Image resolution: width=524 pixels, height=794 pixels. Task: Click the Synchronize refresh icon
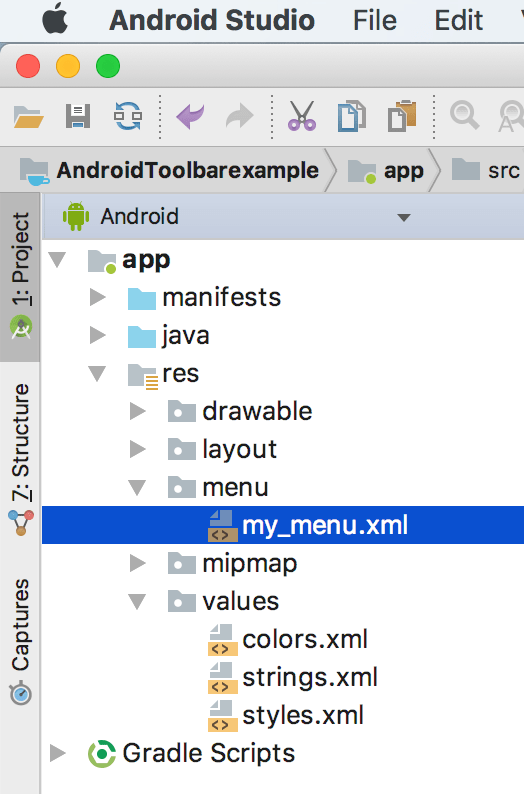128,116
